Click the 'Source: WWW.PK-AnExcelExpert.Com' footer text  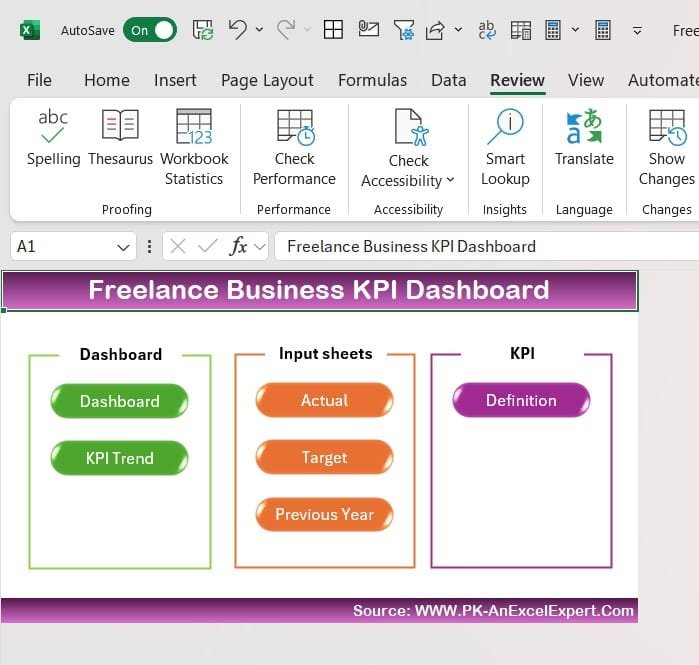coord(493,611)
